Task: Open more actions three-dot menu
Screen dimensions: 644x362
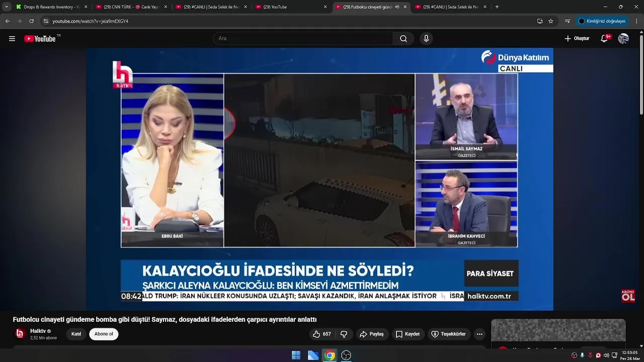Action: click(479, 334)
